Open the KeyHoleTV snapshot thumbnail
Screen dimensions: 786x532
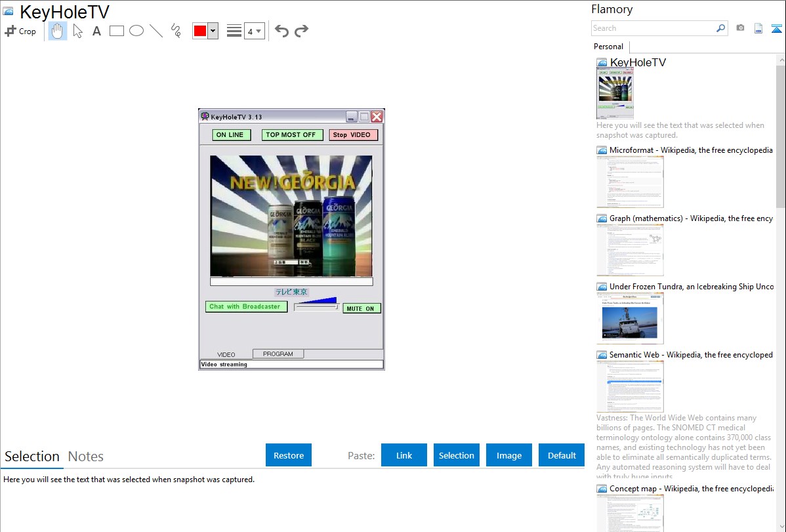point(615,94)
